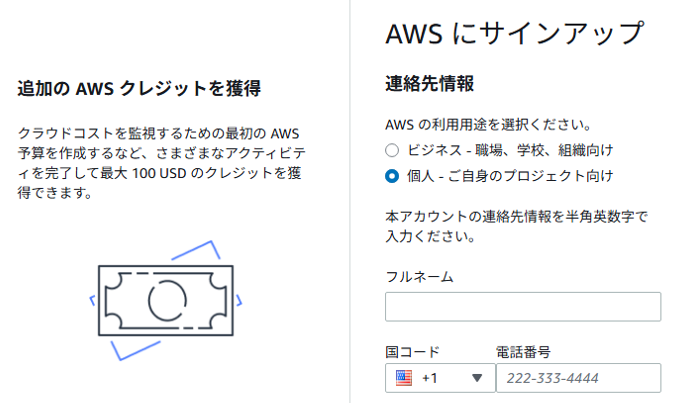Click the circle at the banknote's center
The height and width of the screenshot is (403, 681).
(162, 298)
